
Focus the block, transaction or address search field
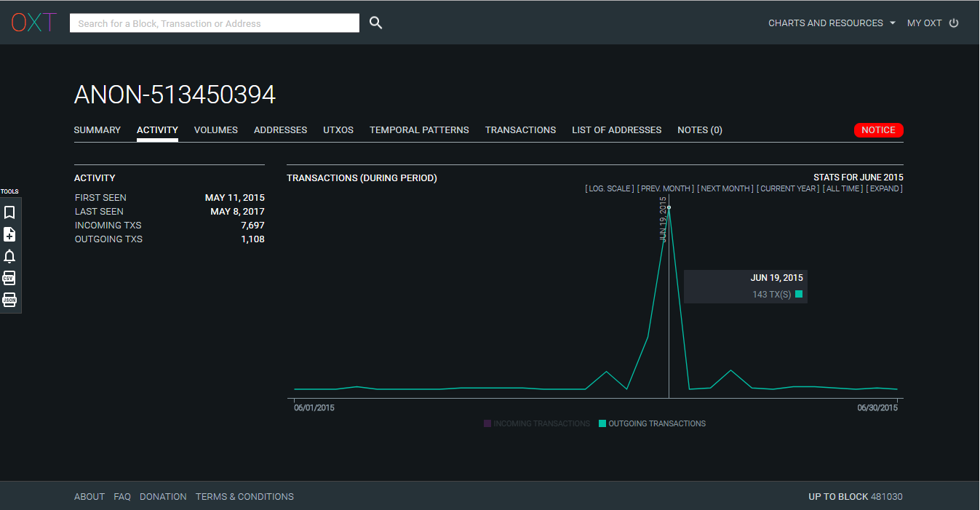click(x=215, y=23)
